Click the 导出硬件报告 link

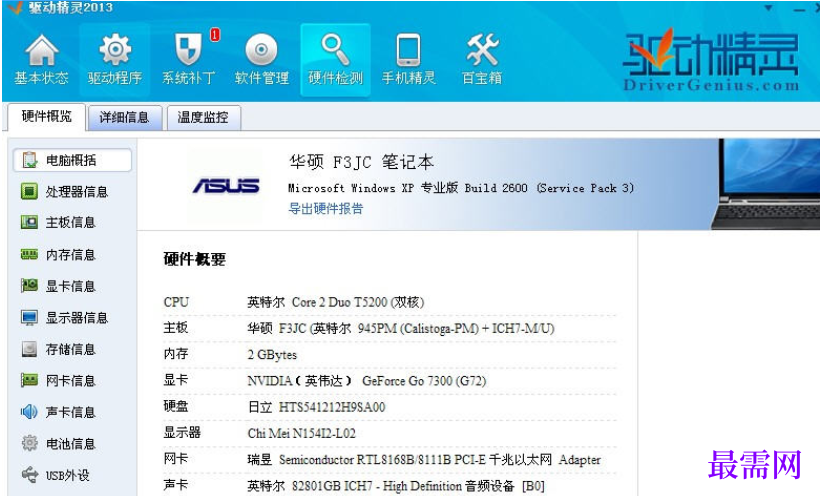coord(326,208)
